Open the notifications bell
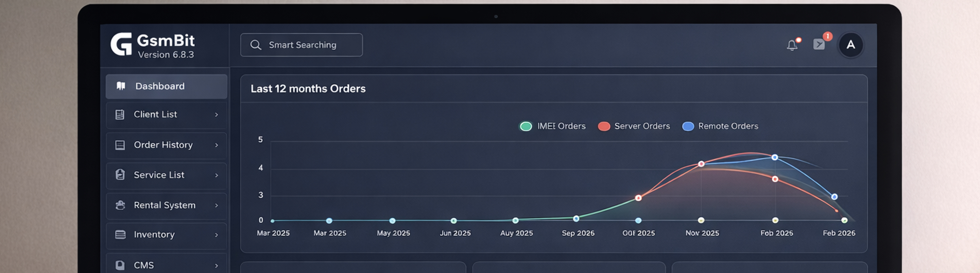Screen dimensions: 980x273 click(792, 45)
